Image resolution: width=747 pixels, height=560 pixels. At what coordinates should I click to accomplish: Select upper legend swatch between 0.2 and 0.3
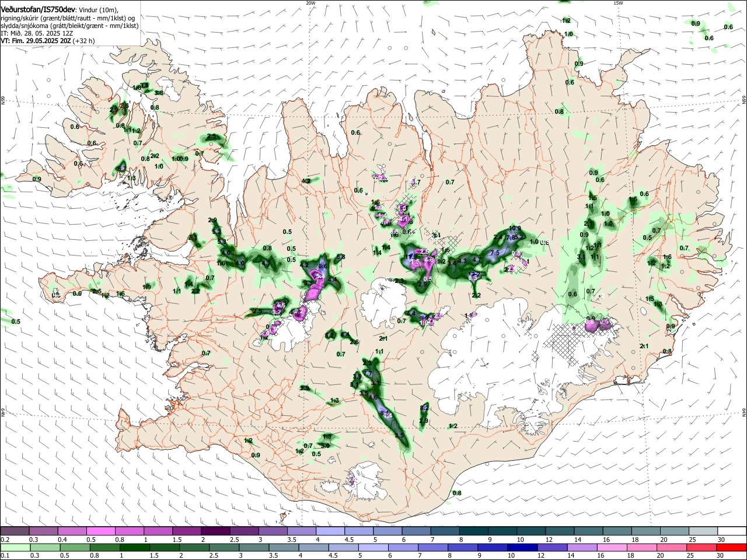click(x=15, y=531)
